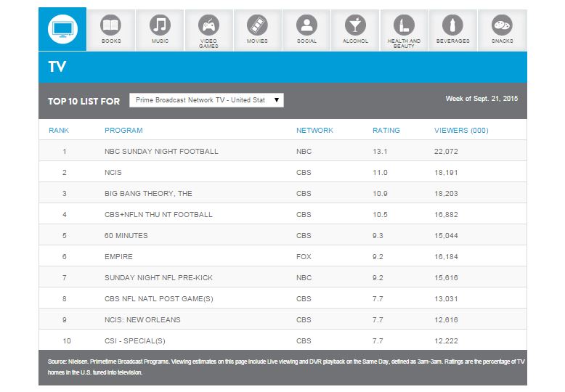The image size is (565, 392).
Task: Sort by the VIEWERS (000) column header
Action: click(x=461, y=131)
